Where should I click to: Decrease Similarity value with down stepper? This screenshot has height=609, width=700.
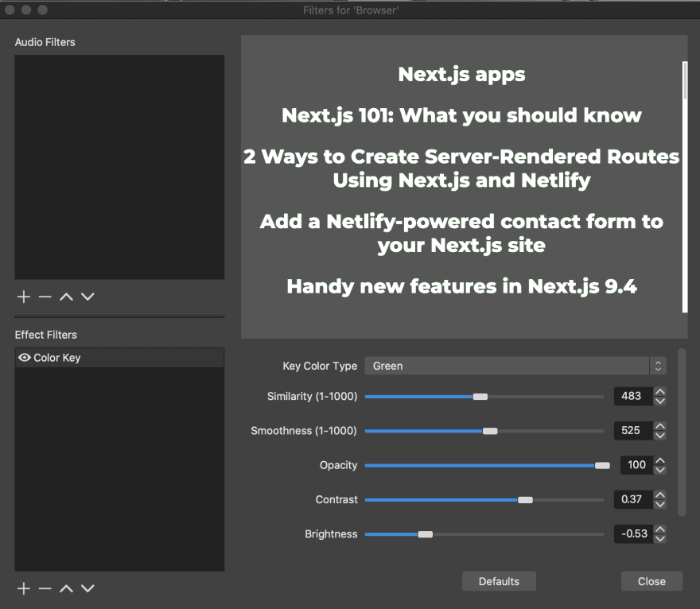[659, 401]
